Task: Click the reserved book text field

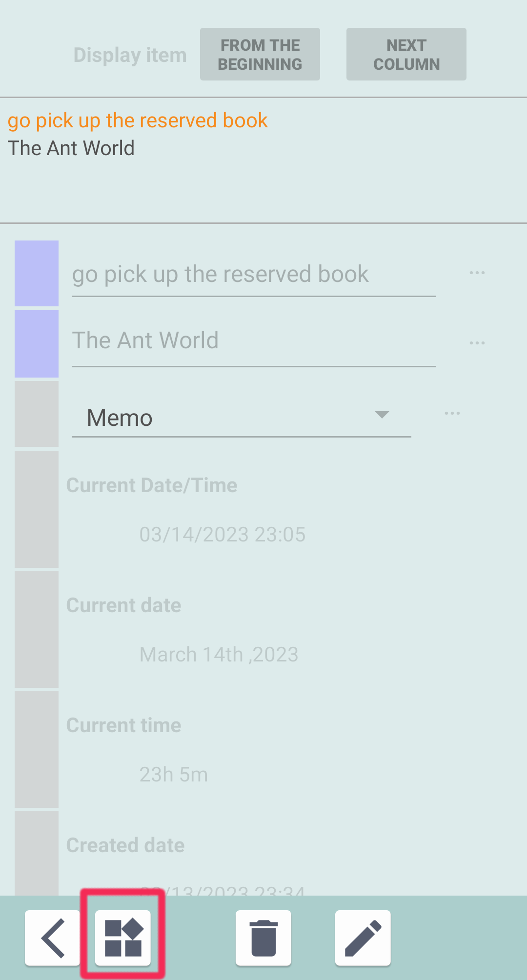Action: click(x=254, y=275)
